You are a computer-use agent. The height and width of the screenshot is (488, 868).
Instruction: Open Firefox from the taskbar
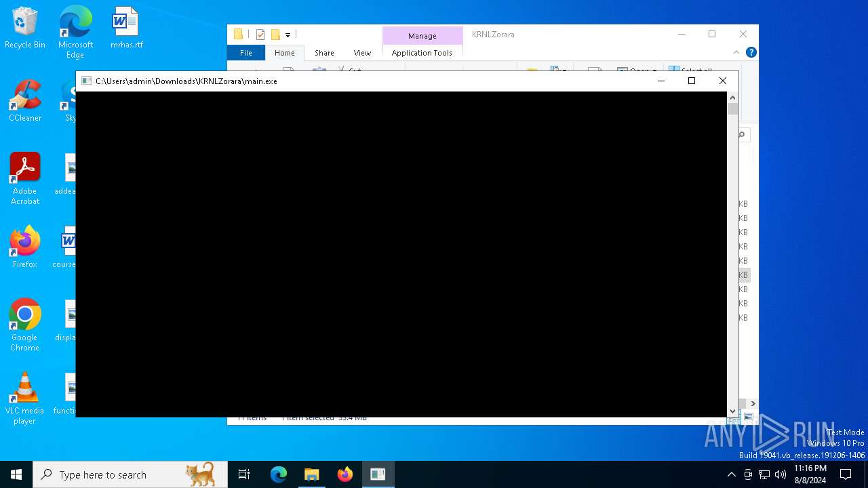[x=345, y=474]
